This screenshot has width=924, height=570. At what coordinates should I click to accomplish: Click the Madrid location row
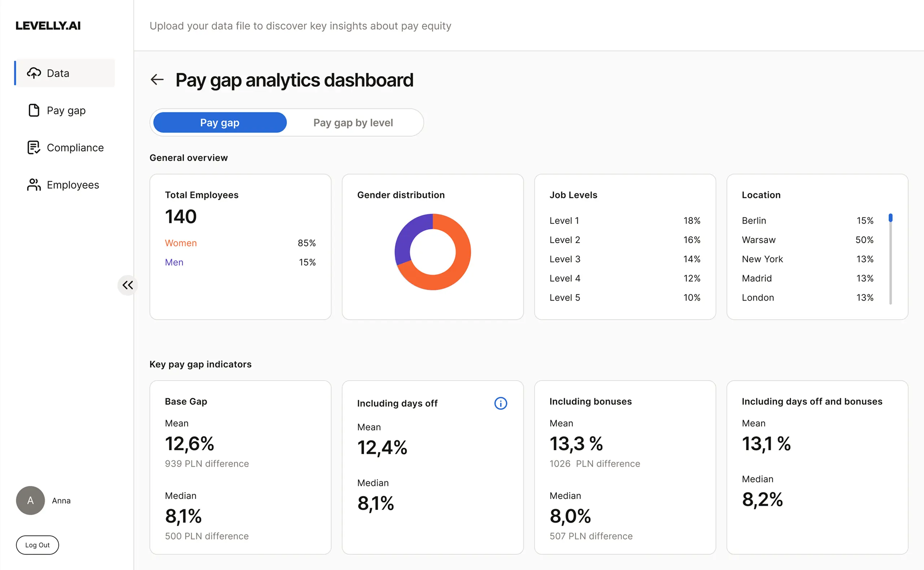point(807,278)
